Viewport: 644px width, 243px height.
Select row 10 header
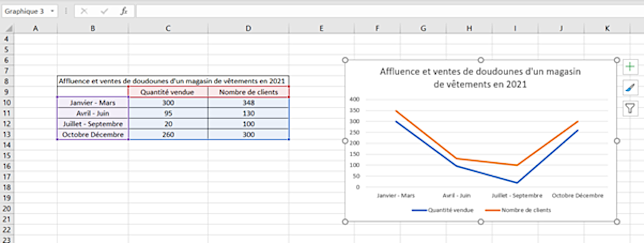(x=7, y=103)
